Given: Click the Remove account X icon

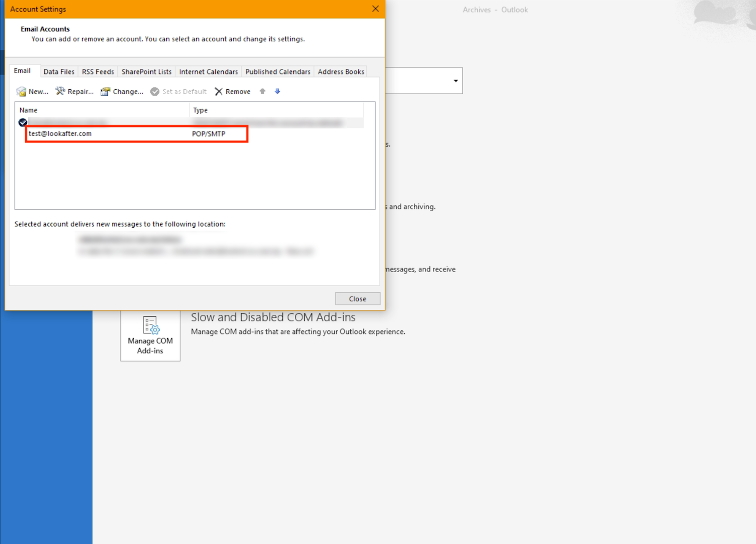Looking at the screenshot, I should 219,92.
